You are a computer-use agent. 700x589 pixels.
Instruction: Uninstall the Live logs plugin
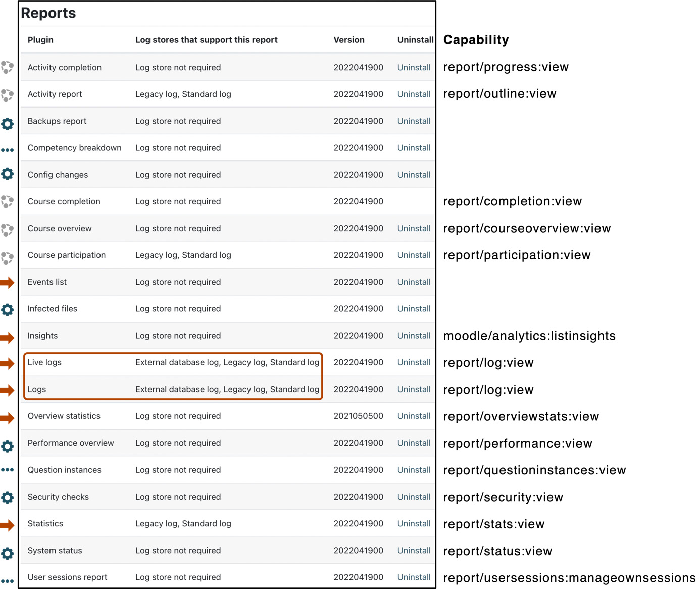coord(414,362)
